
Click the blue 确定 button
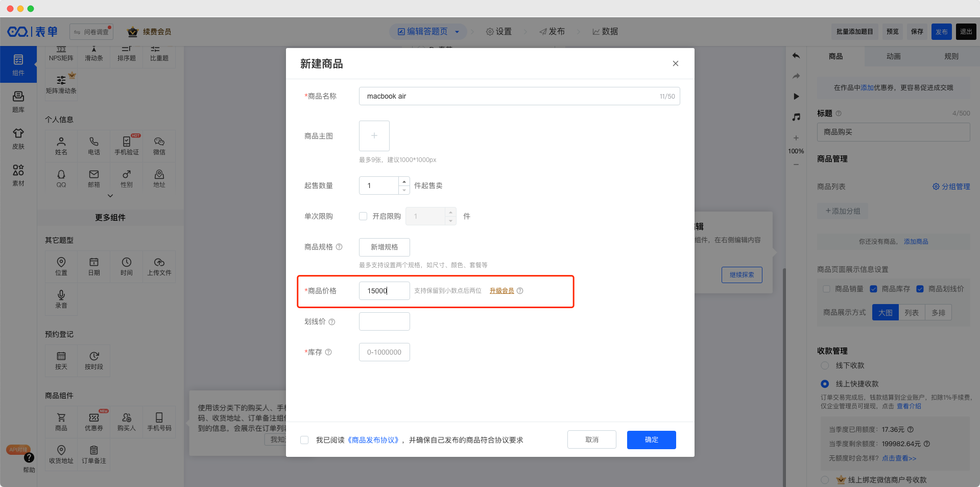point(651,440)
